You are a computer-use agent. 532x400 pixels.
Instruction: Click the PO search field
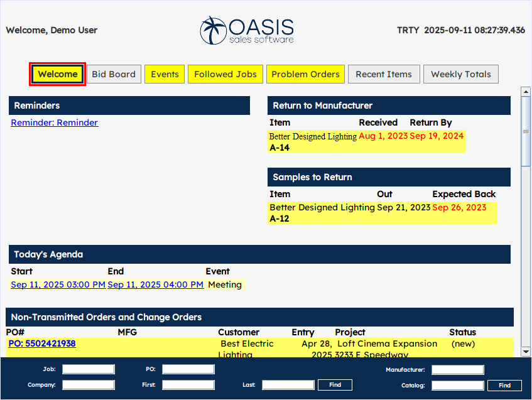pyautogui.click(x=188, y=369)
